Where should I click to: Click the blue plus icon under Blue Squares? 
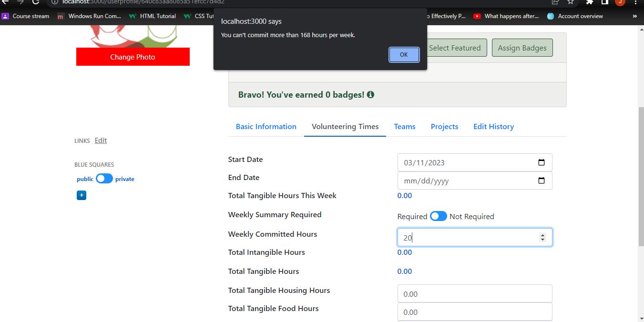pos(82,195)
